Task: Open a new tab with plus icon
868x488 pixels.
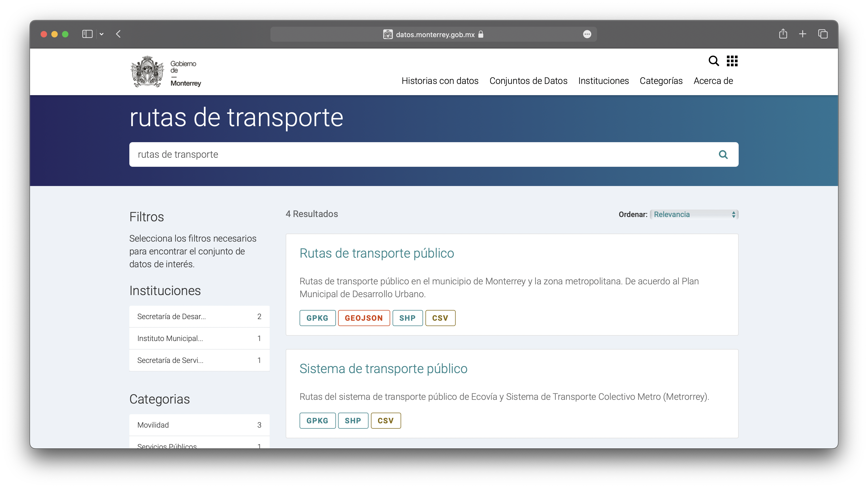Action: 803,34
